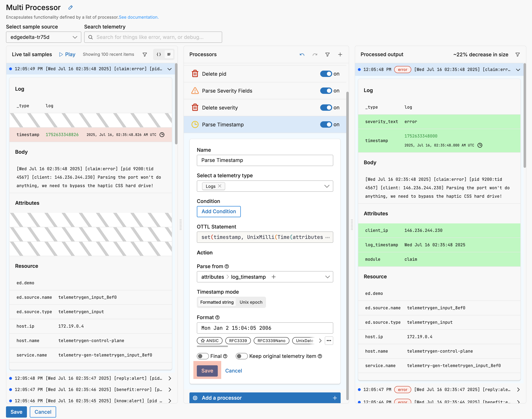Screen dimensions: 532x419
Task: Select the ANSIC format preset
Action: (x=210, y=341)
